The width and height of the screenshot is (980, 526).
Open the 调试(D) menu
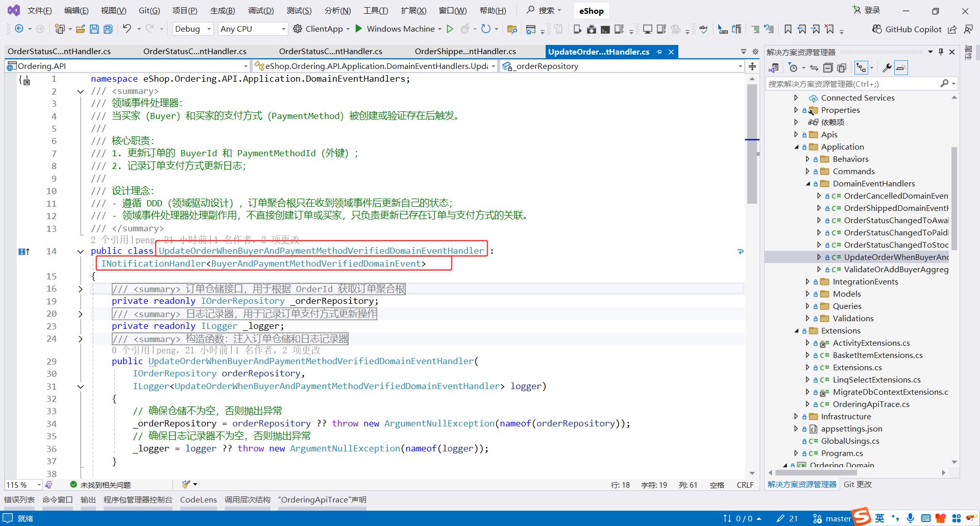coord(261,11)
